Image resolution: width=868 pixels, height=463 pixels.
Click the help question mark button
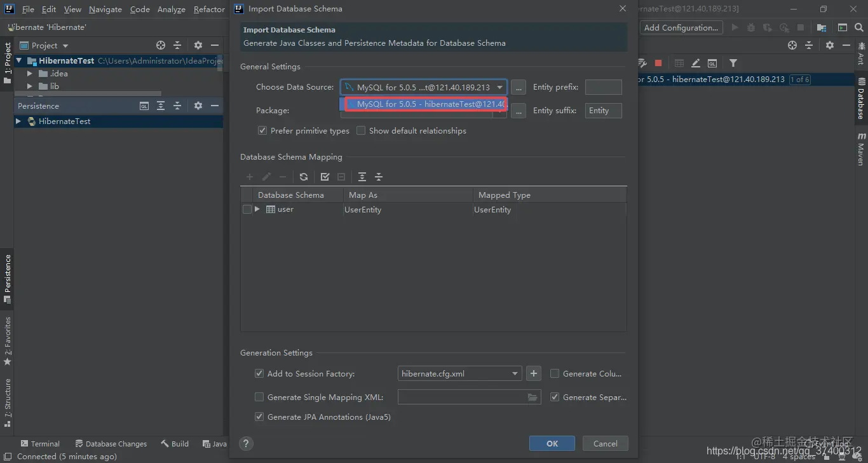pyautogui.click(x=247, y=444)
